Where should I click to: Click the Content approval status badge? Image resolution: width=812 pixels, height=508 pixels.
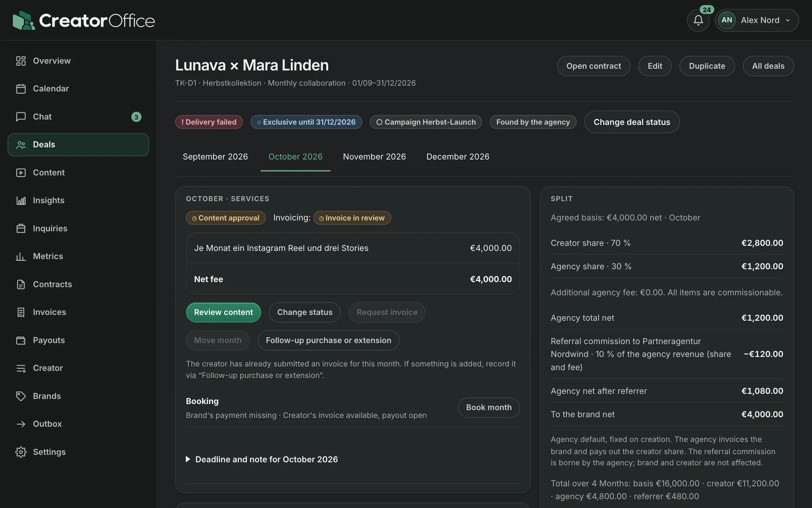[x=226, y=218]
